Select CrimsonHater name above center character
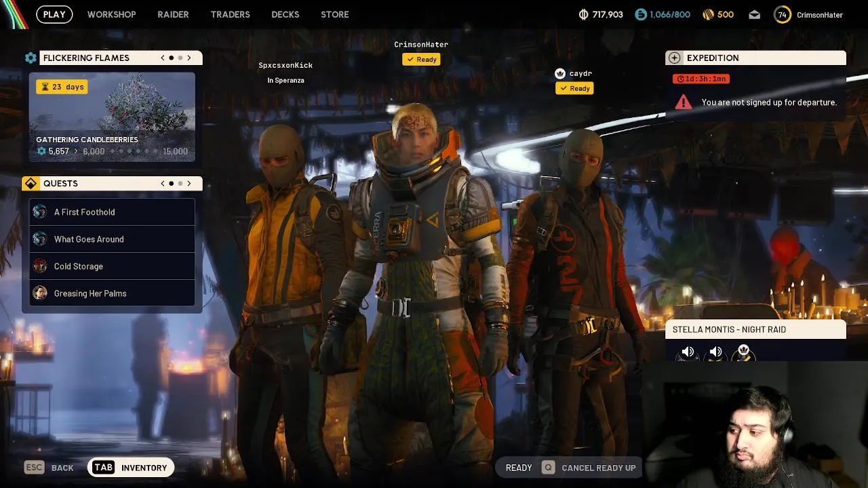The image size is (868, 488). [x=421, y=45]
